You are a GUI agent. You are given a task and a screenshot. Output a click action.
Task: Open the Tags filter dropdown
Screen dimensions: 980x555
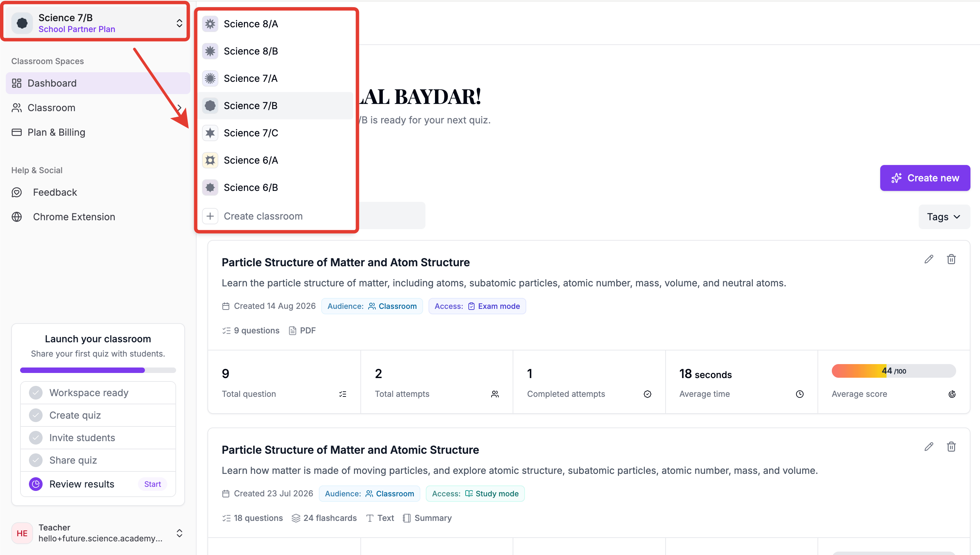point(944,217)
